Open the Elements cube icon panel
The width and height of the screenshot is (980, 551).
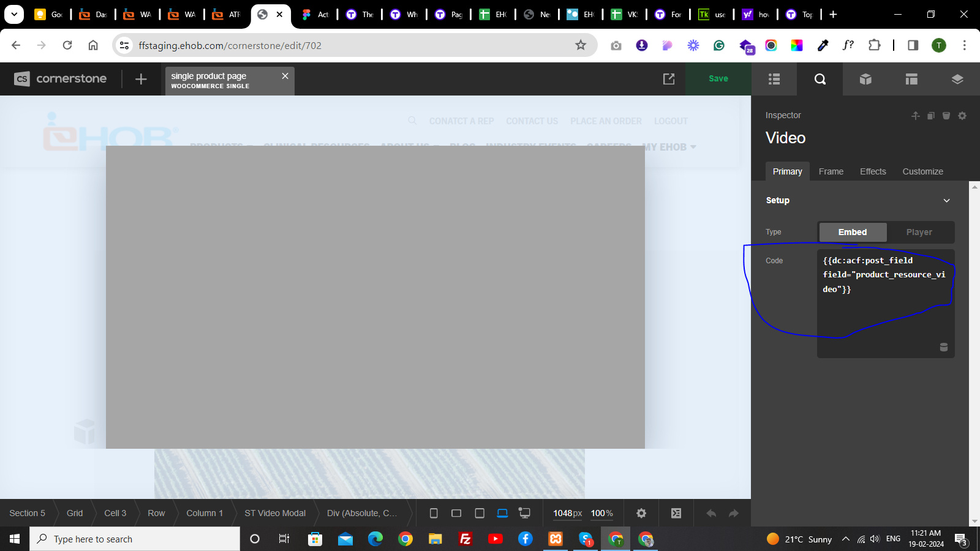point(865,79)
